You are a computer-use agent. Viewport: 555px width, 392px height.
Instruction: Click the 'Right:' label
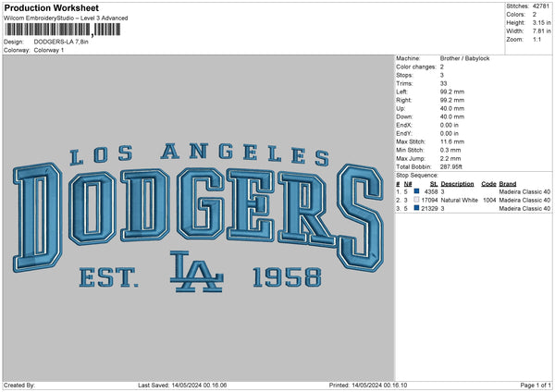tap(404, 100)
